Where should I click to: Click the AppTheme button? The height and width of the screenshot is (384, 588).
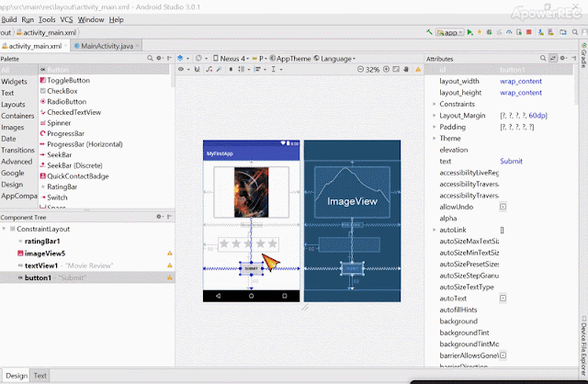click(x=290, y=58)
